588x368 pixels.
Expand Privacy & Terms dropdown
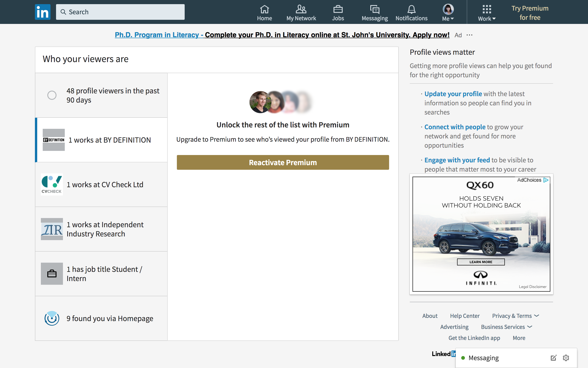[516, 316]
